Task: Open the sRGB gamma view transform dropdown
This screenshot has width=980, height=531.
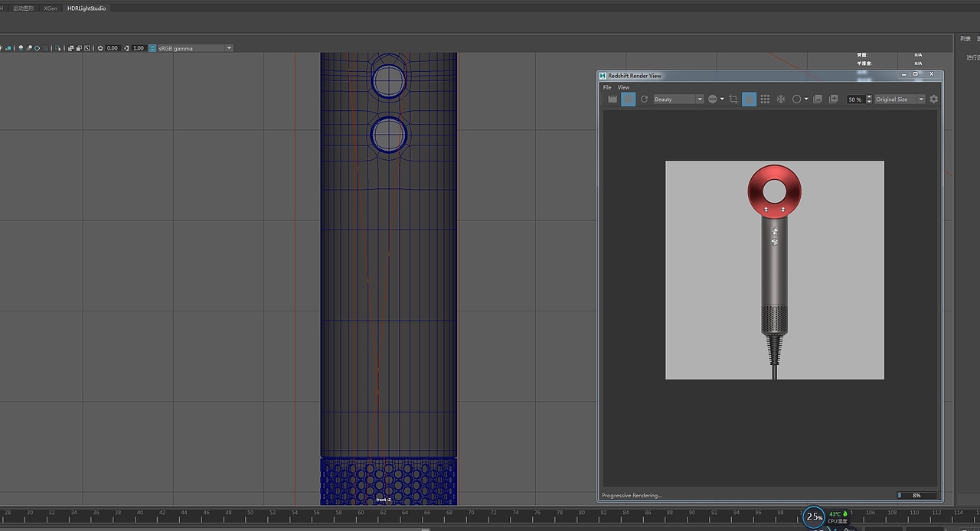Action: click(x=194, y=48)
